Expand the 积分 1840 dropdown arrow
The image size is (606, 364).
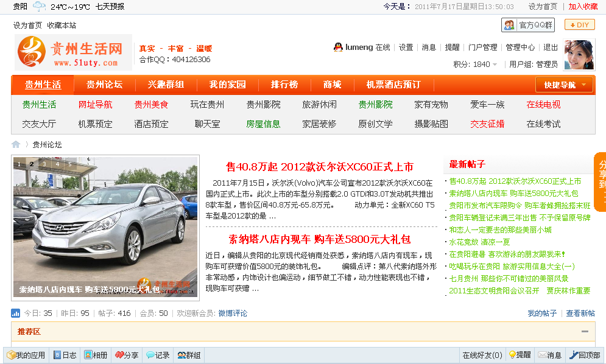pyautogui.click(x=495, y=65)
